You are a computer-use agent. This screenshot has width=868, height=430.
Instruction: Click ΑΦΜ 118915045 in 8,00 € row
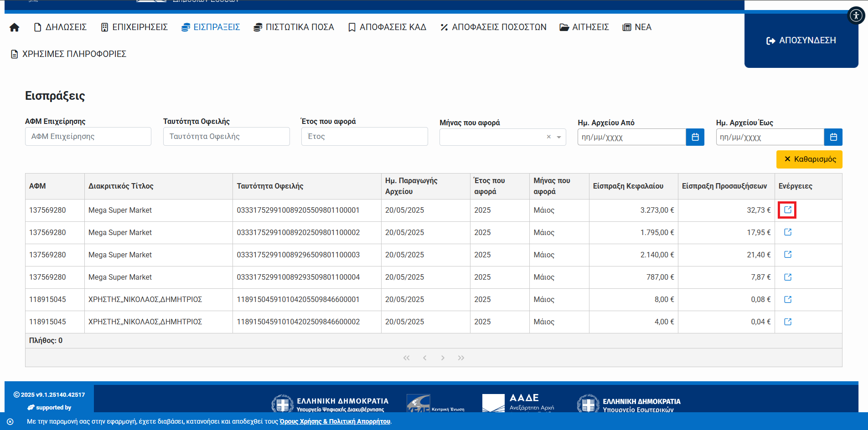click(47, 300)
